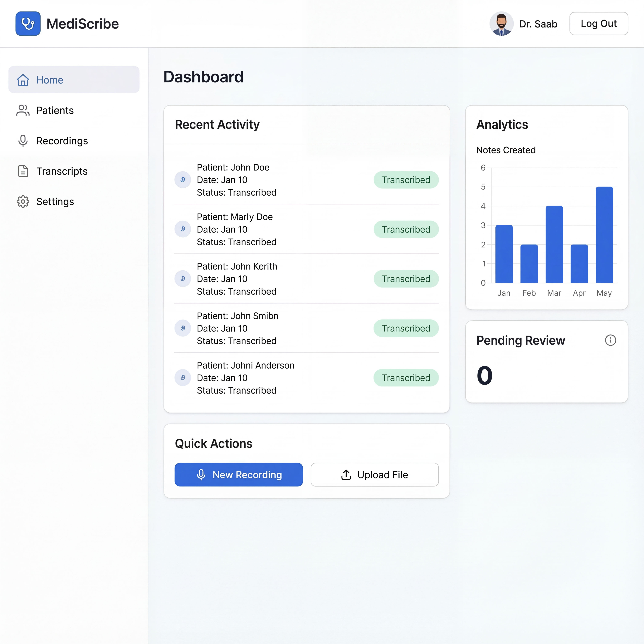The height and width of the screenshot is (644, 644).
Task: Click the Transcripts document icon in sidebar
Action: [23, 171]
